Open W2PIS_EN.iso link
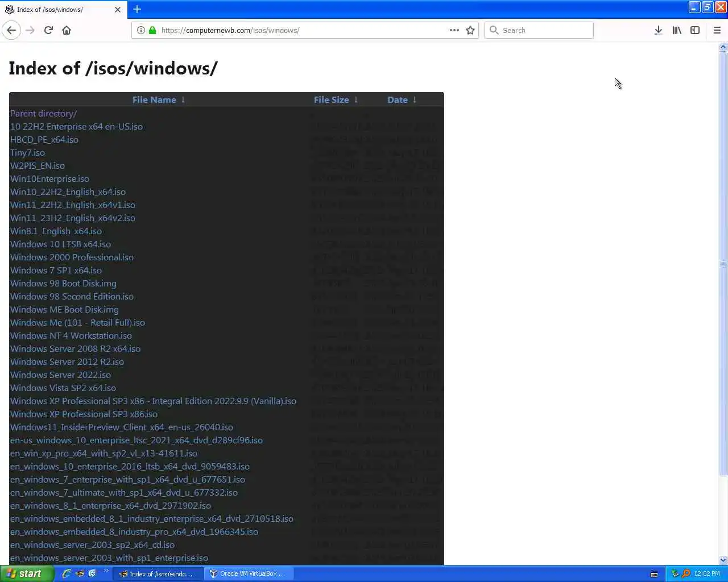The height and width of the screenshot is (582, 728). click(38, 165)
